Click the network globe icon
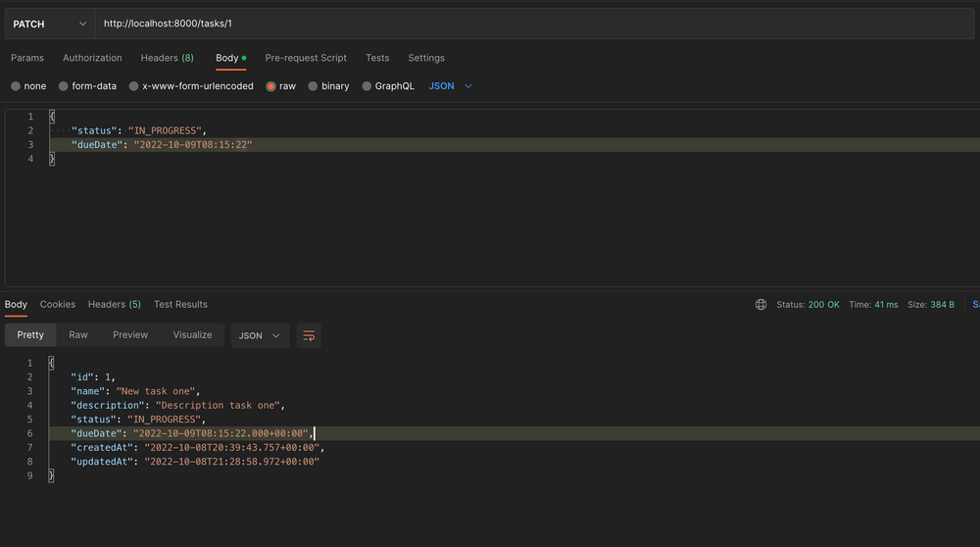980x547 pixels. click(x=760, y=305)
